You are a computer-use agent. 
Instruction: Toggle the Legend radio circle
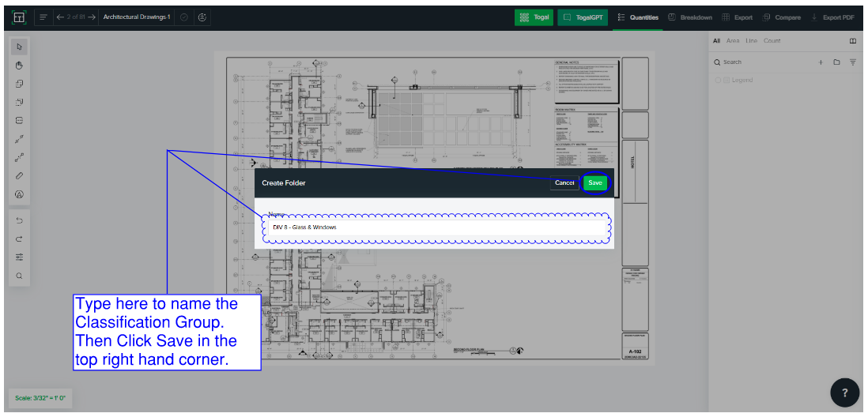tap(718, 80)
